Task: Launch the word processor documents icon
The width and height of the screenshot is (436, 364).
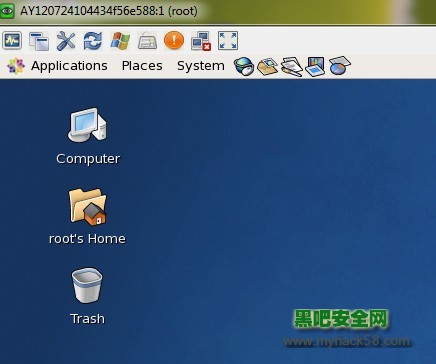Action: click(292, 66)
